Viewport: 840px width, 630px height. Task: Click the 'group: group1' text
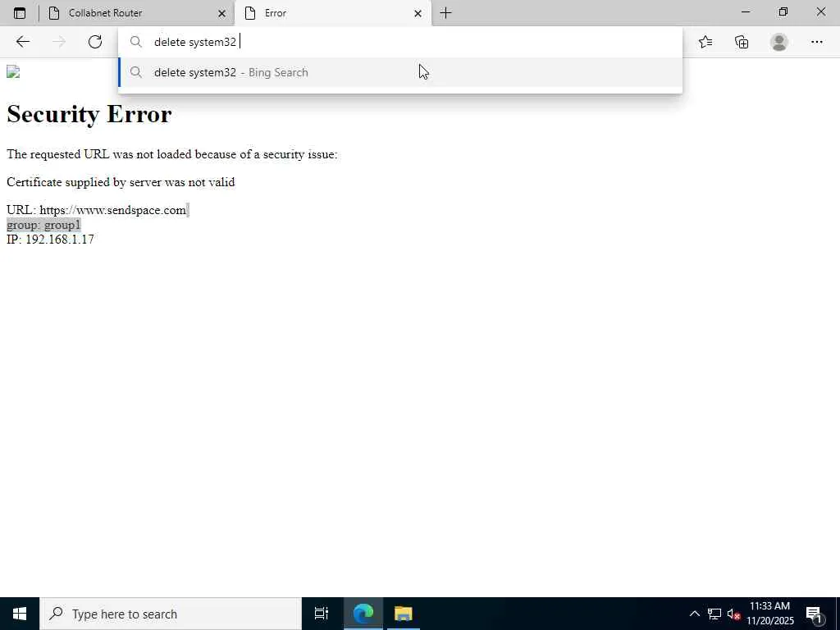(43, 225)
